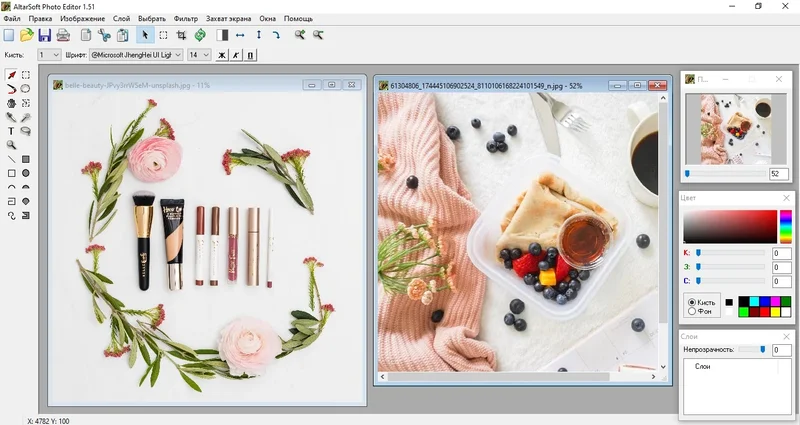Select the Кисть radio button
800x425 pixels.
coord(692,302)
